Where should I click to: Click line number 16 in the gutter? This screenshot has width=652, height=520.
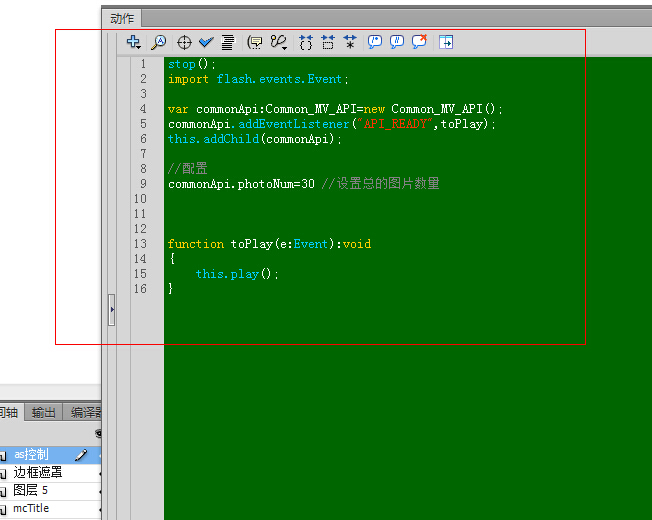click(x=140, y=289)
